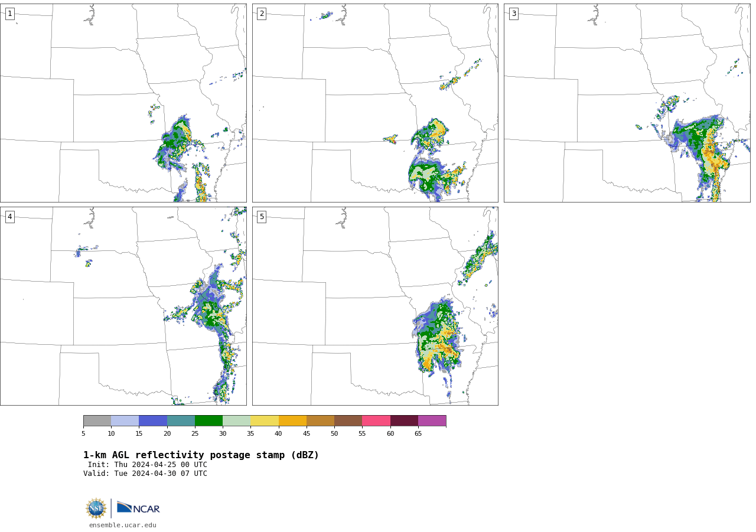Click the teal 20-25 dBZ swatch
Image resolution: width=756 pixels, height=532 pixels.
click(181, 420)
